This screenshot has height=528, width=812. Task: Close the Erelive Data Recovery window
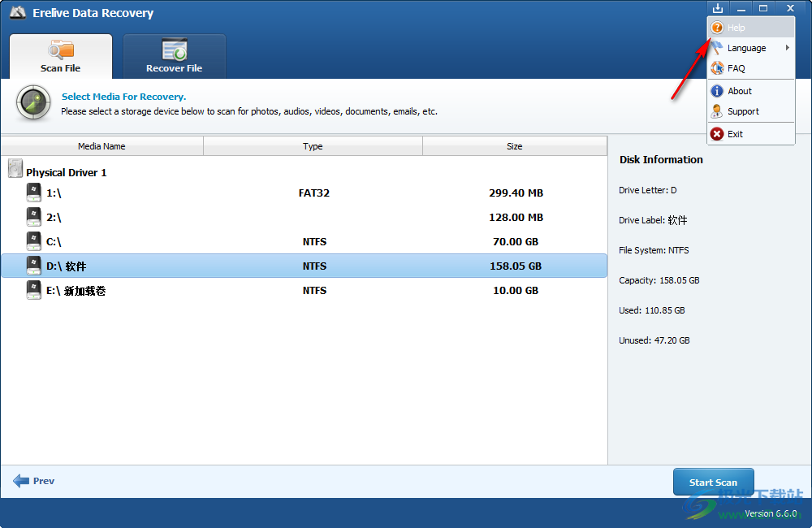(x=790, y=8)
